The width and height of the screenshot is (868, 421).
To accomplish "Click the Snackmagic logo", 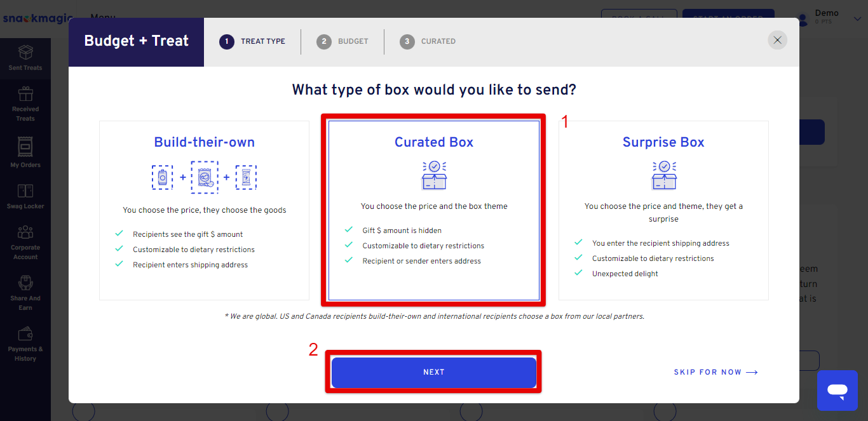I will click(37, 18).
